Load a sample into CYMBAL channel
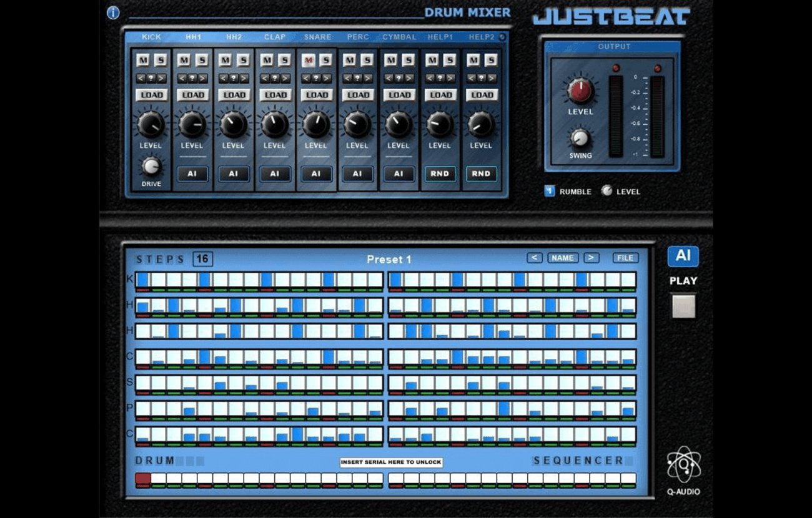The width and height of the screenshot is (812, 518). coord(399,95)
